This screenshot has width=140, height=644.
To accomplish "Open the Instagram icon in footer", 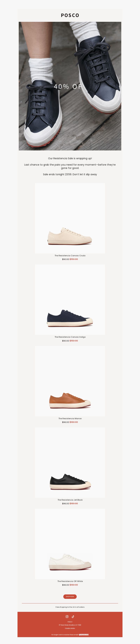I will coord(67,617).
